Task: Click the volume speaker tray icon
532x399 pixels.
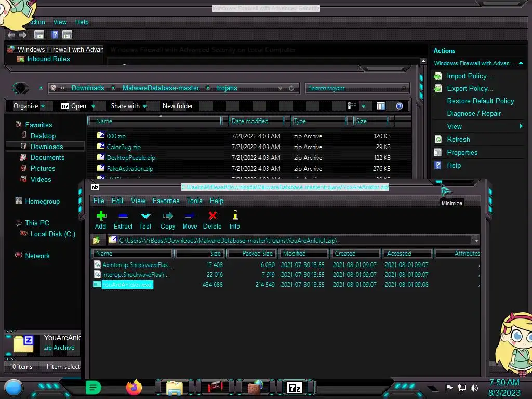Action: click(x=474, y=388)
